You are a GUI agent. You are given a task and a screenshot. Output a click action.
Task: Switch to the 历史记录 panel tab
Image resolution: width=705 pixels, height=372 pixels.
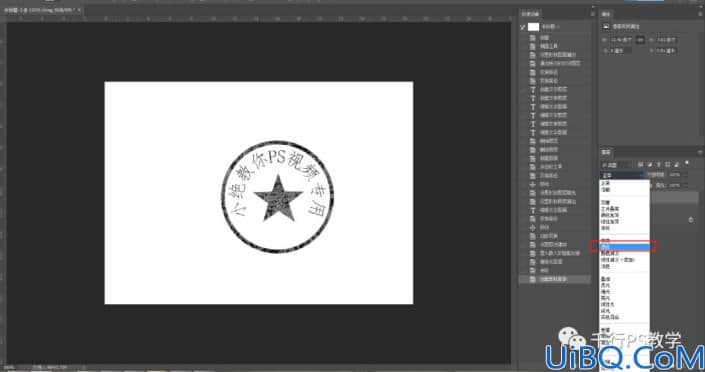pos(531,14)
